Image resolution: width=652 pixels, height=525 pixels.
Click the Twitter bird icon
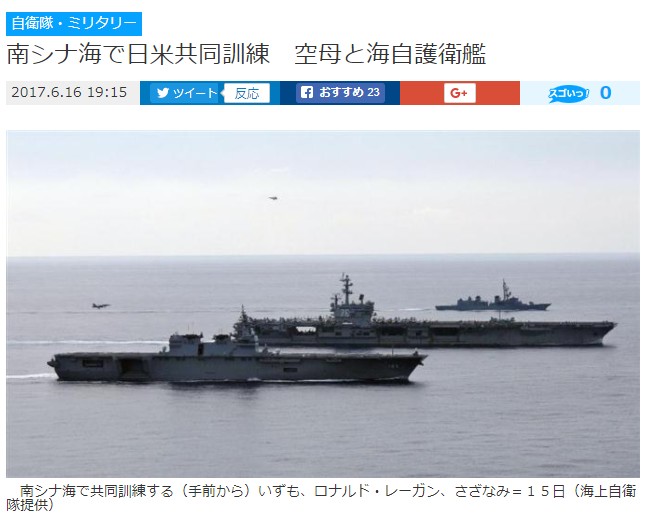point(163,93)
